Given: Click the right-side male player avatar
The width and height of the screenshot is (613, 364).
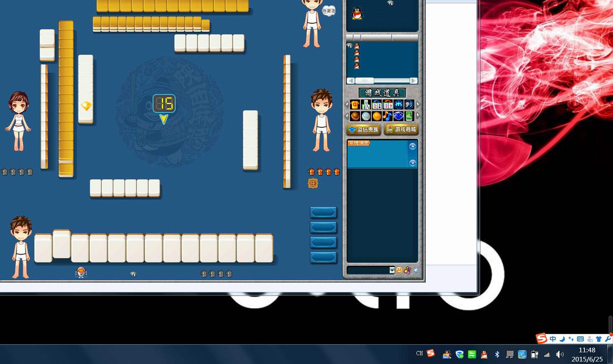Looking at the screenshot, I should tap(321, 120).
